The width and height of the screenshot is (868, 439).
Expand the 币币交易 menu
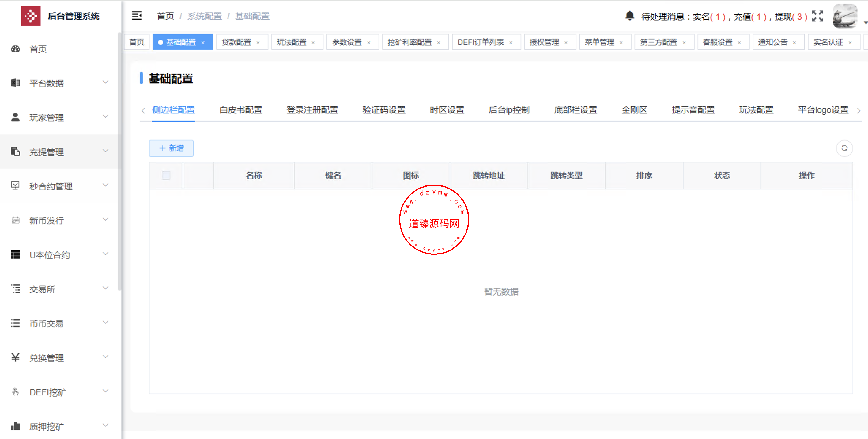coord(105,322)
